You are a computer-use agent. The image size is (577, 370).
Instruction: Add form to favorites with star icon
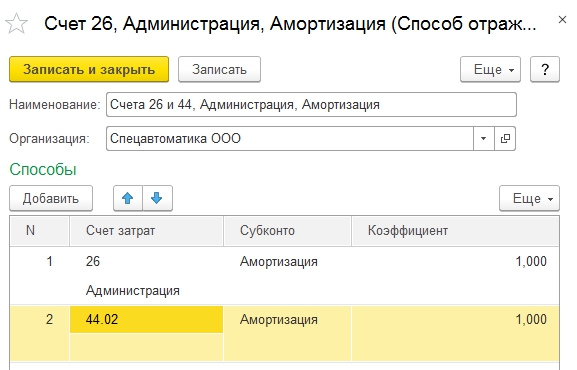16,24
